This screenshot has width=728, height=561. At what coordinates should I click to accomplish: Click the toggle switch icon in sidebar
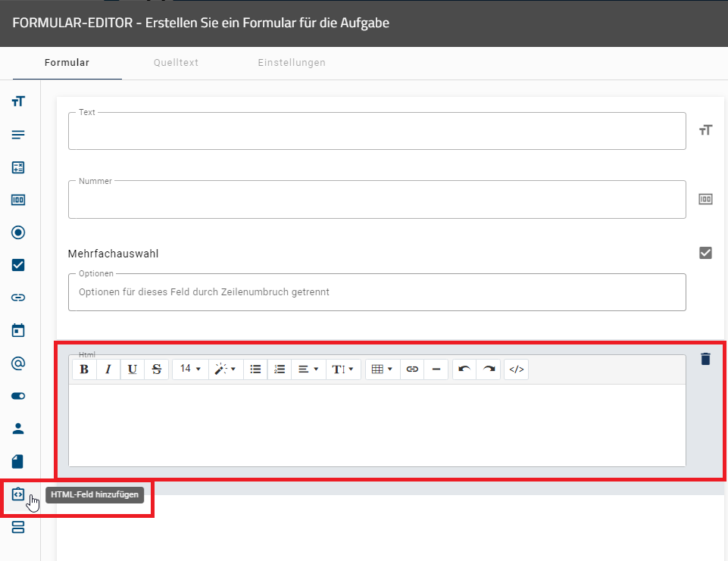point(18,396)
